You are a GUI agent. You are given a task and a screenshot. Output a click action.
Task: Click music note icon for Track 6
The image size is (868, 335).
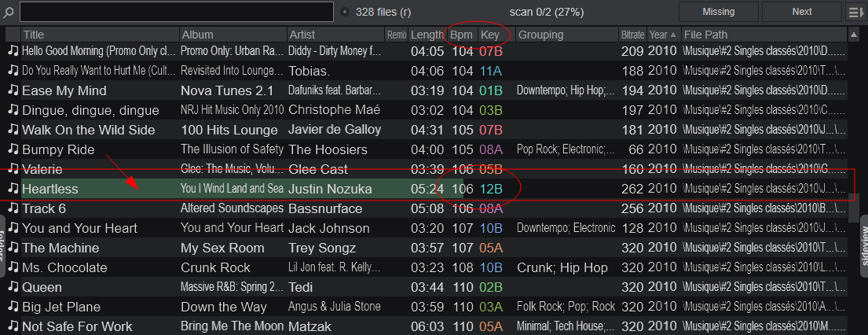pyautogui.click(x=13, y=208)
